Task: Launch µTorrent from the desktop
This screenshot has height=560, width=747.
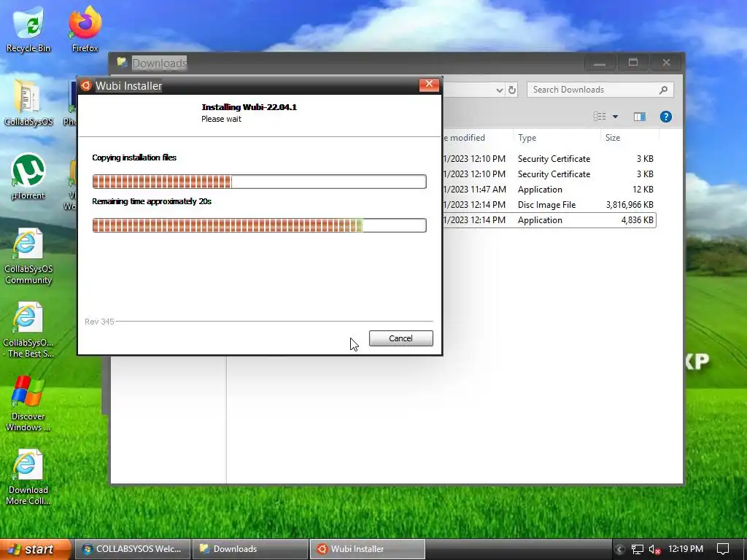Action: [28, 177]
